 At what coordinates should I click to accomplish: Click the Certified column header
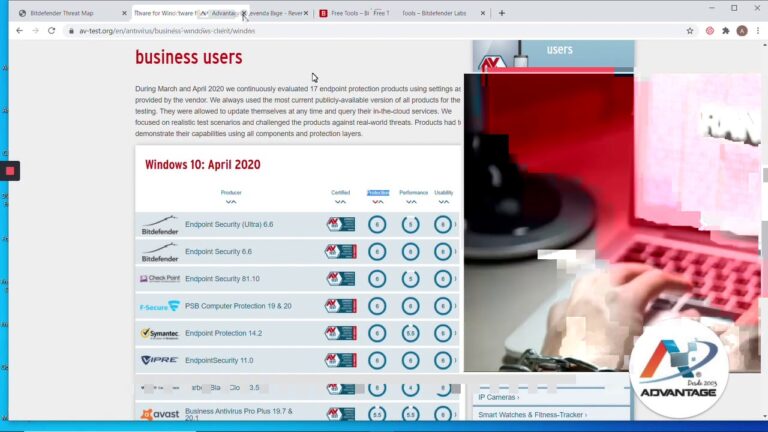tap(340, 192)
